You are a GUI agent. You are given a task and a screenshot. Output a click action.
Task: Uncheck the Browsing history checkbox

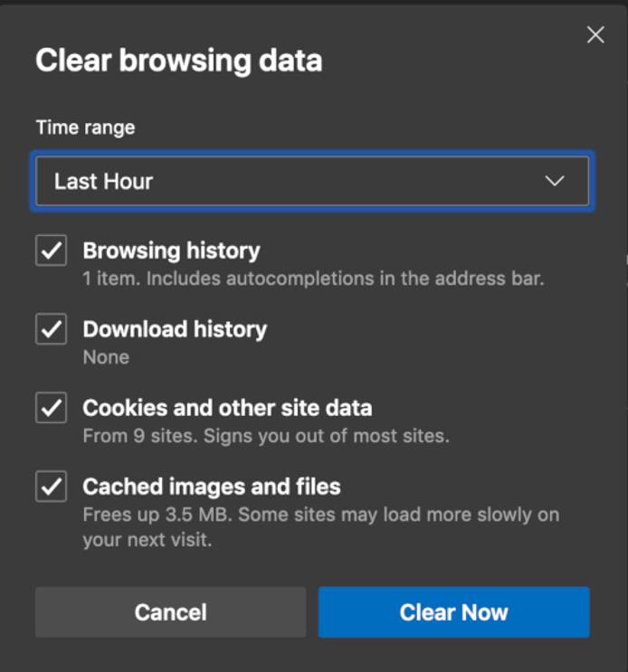[51, 251]
